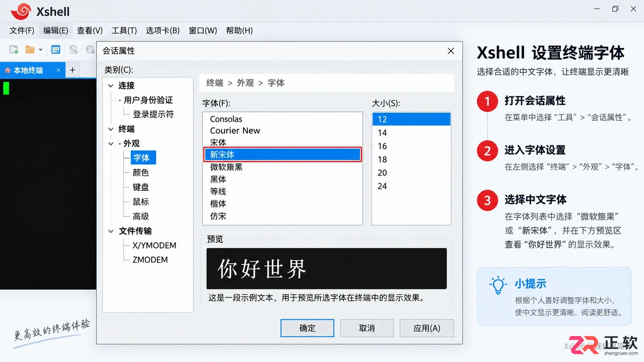Select 颜色 under 外观
The image size is (644, 362).
click(140, 173)
